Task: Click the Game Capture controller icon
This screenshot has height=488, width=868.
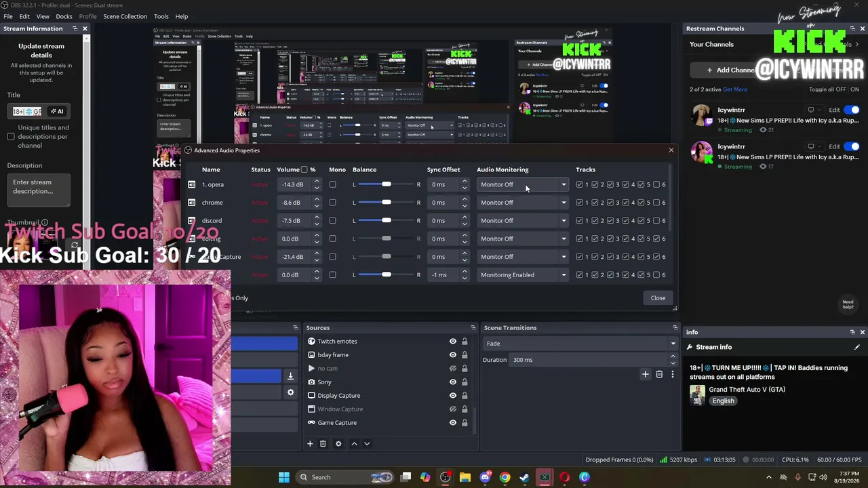Action: click(x=311, y=422)
